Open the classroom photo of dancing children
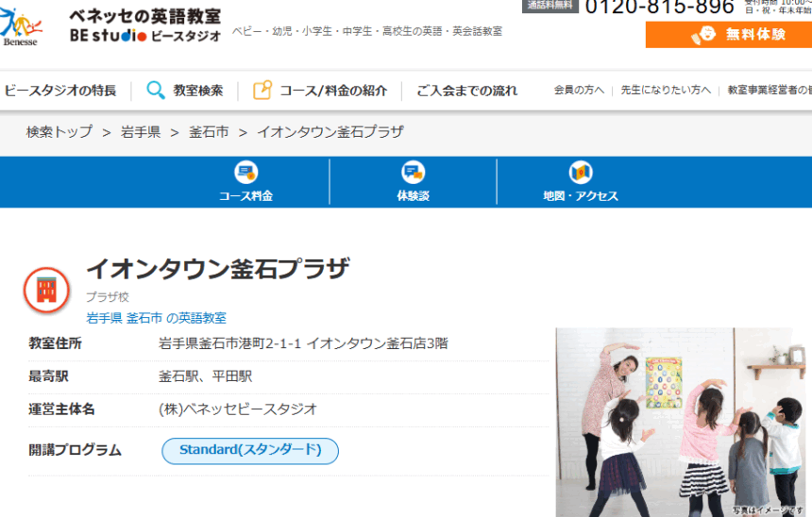812x517 pixels. 681,423
